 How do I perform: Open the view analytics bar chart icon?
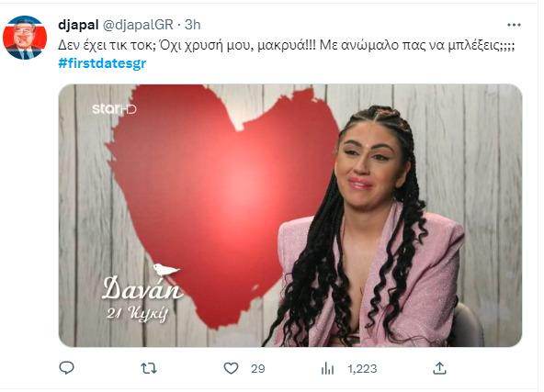pos(327,368)
